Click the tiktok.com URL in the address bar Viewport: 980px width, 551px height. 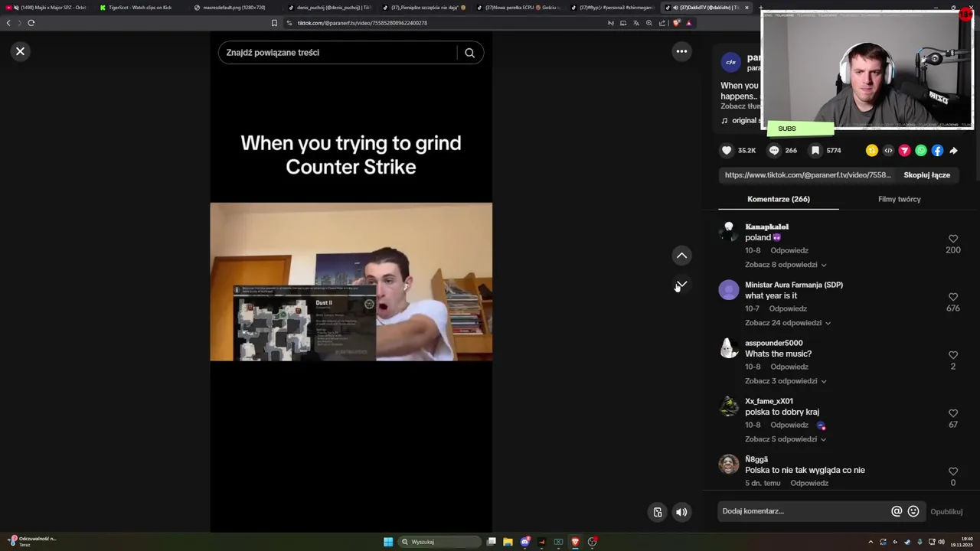point(362,23)
